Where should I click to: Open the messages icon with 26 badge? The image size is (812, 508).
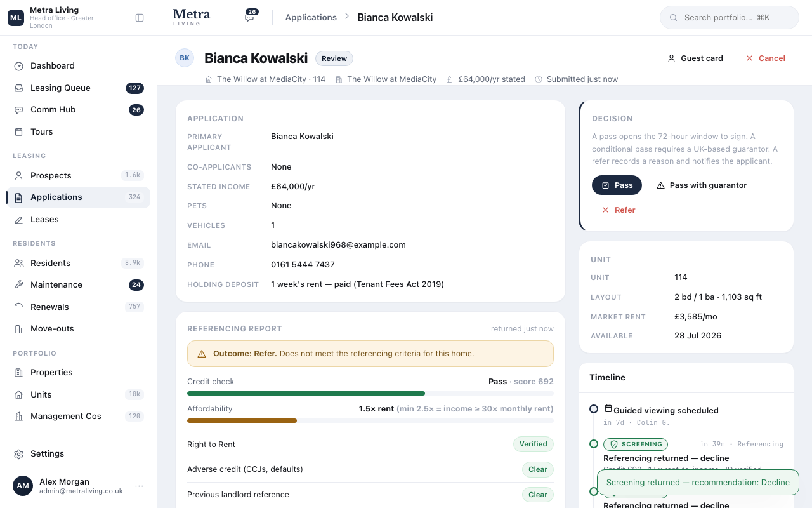pyautogui.click(x=250, y=17)
